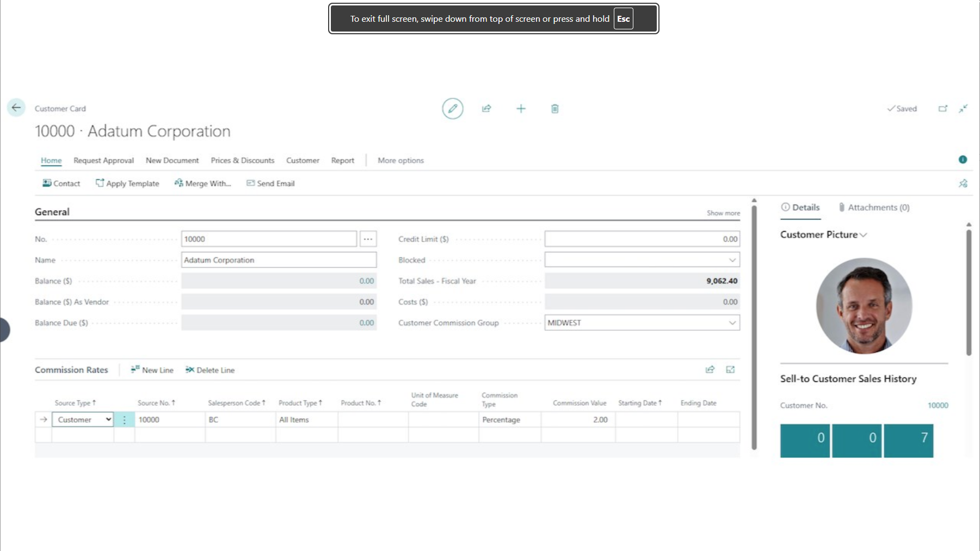Open the Blocked dropdown
980x551 pixels.
pyautogui.click(x=732, y=260)
